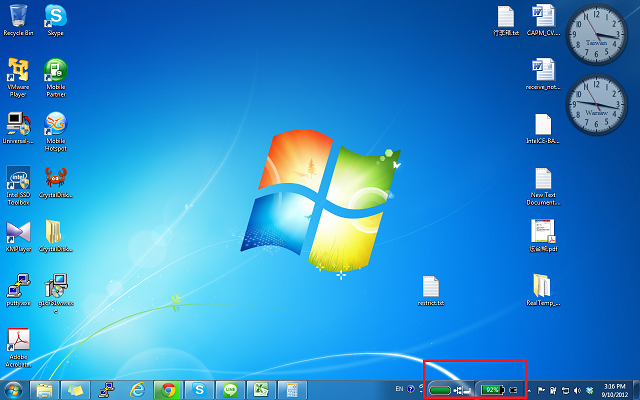The height and width of the screenshot is (400, 640).
Task: Switch to Skype in the taskbar
Action: tap(199, 390)
